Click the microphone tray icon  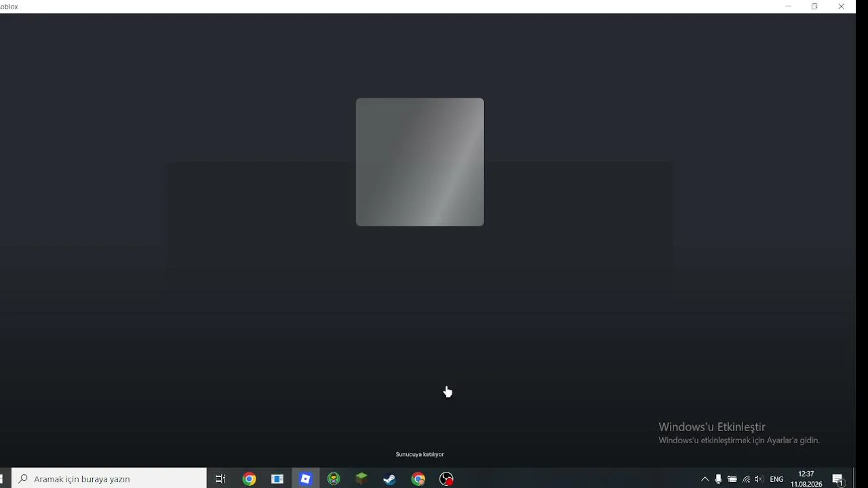718,479
